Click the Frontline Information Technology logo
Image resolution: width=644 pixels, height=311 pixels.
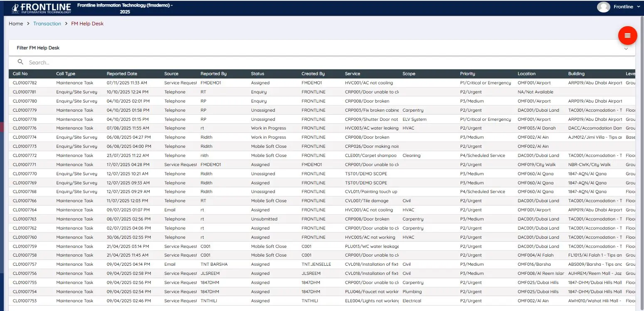[x=40, y=7]
